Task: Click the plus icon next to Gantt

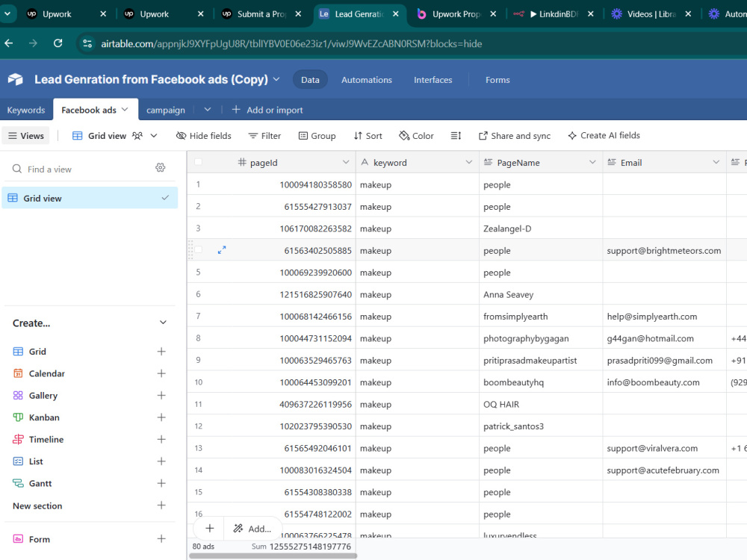Action: tap(161, 483)
